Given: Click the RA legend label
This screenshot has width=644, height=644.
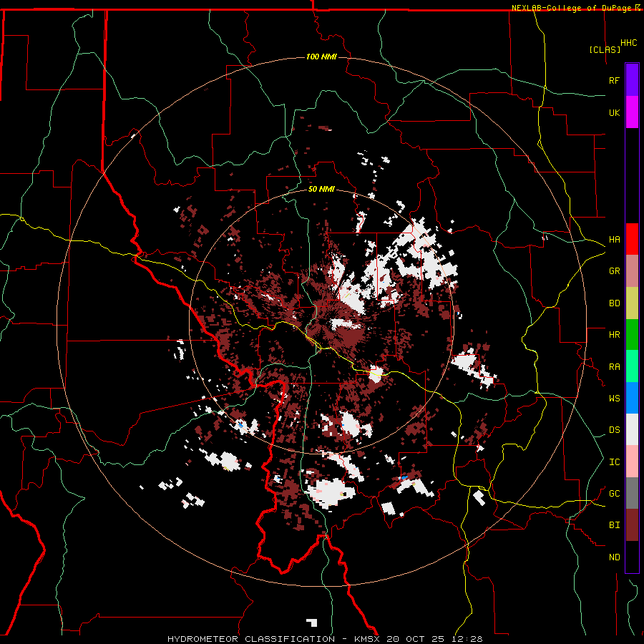Looking at the screenshot, I should pyautogui.click(x=614, y=367).
